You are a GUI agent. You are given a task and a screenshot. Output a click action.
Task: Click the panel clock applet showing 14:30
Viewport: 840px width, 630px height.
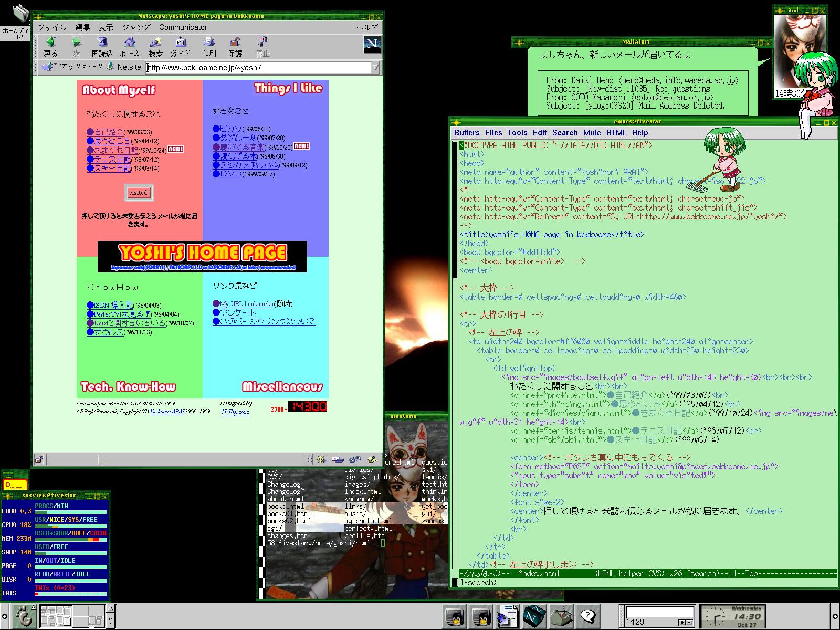733,616
